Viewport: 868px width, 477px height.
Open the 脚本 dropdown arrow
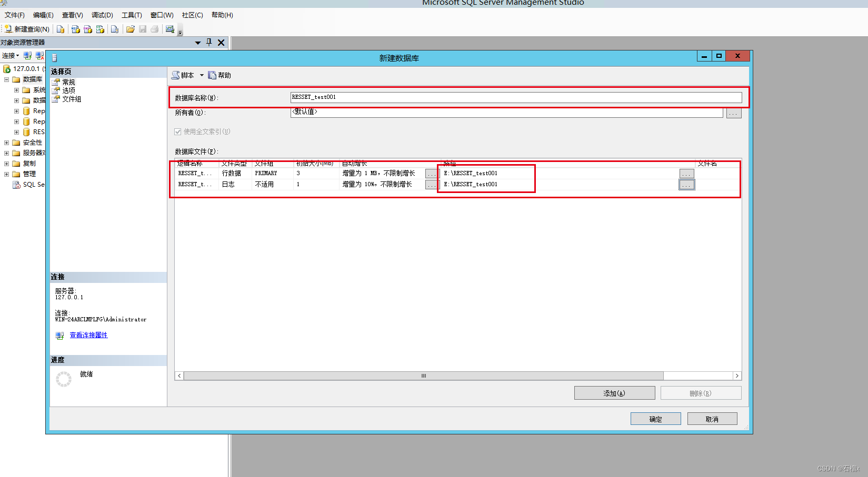coord(201,75)
